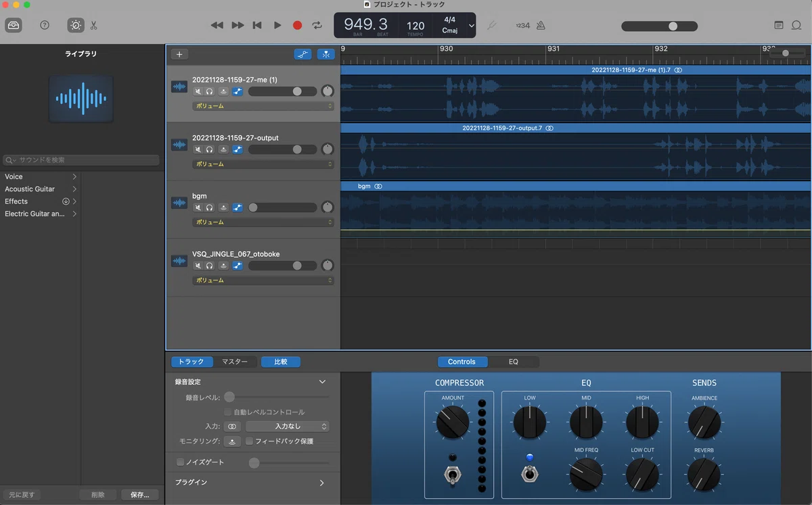This screenshot has width=812, height=505.
Task: Start recording with red Record button
Action: (x=297, y=25)
